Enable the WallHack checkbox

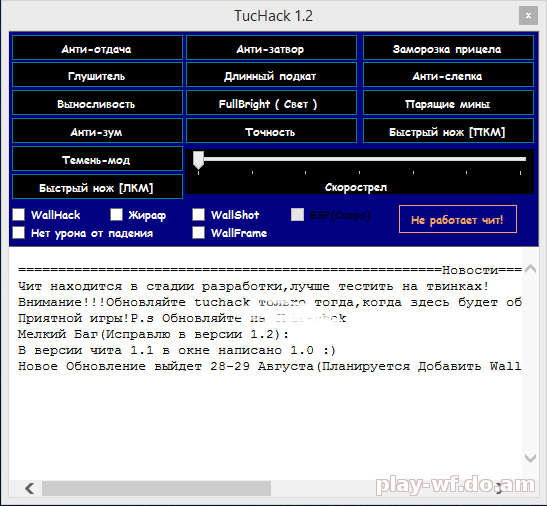point(18,214)
